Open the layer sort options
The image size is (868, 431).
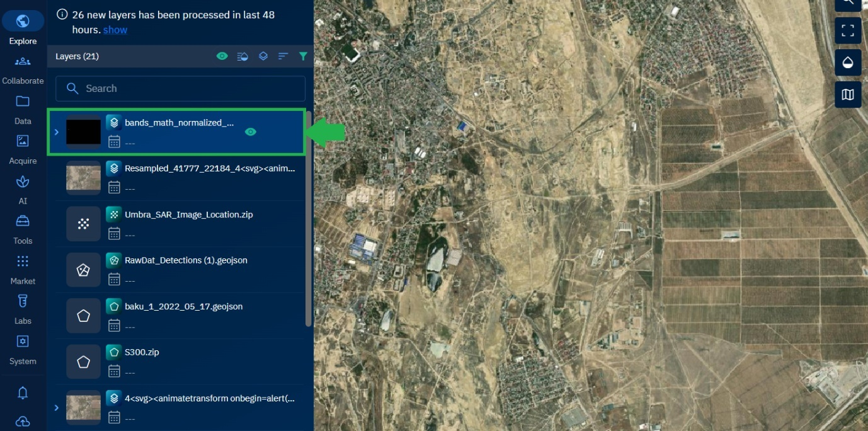283,57
